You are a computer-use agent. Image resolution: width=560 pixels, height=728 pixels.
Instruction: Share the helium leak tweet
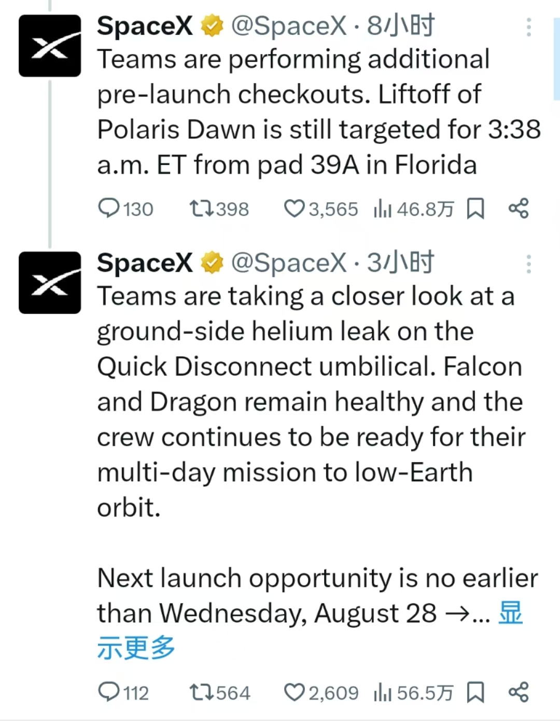click(x=519, y=692)
